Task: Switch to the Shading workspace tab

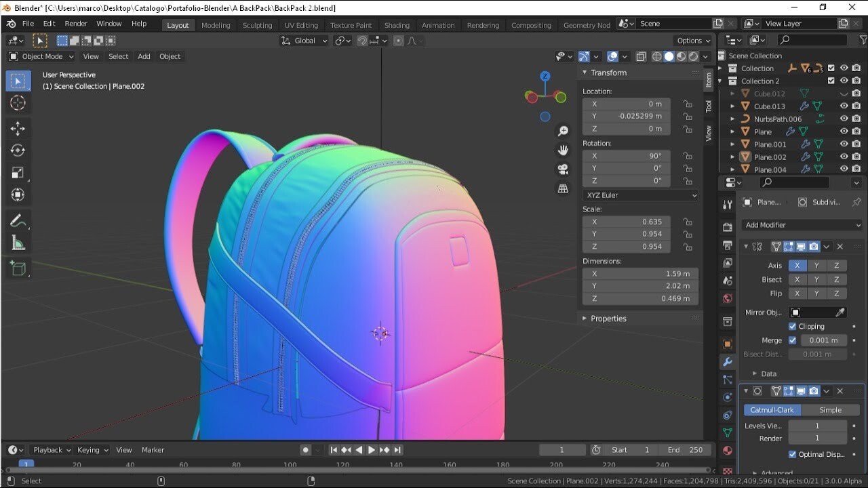Action: click(x=397, y=24)
